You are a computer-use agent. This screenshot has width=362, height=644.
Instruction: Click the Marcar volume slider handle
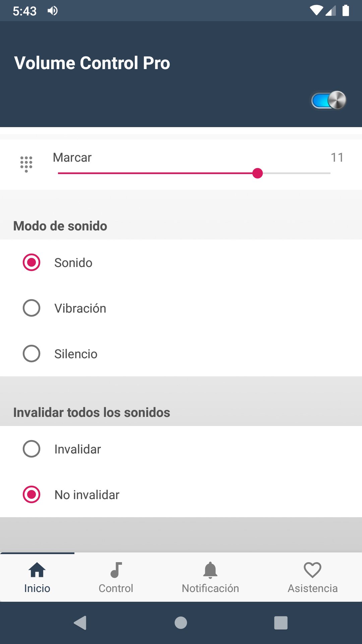point(257,173)
